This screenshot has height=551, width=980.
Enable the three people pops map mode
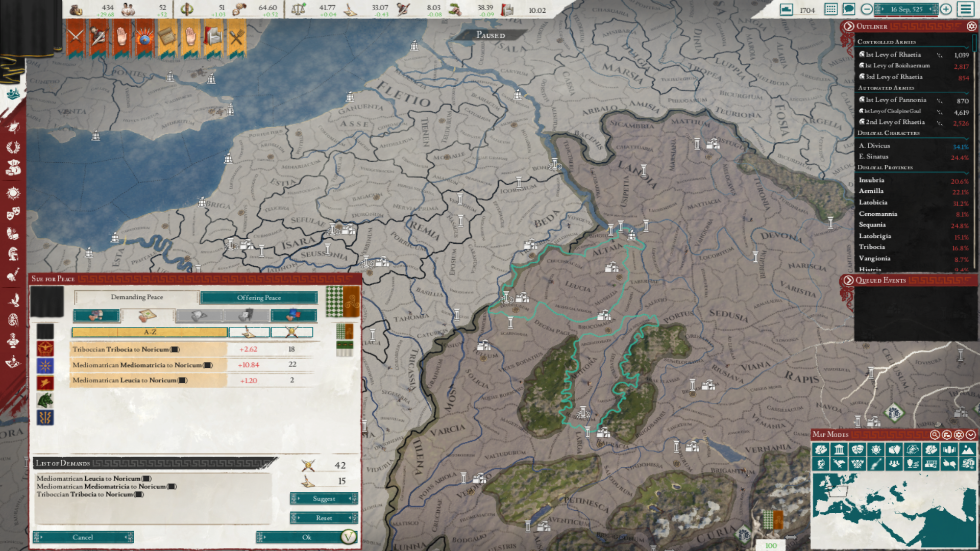pyautogui.click(x=894, y=464)
